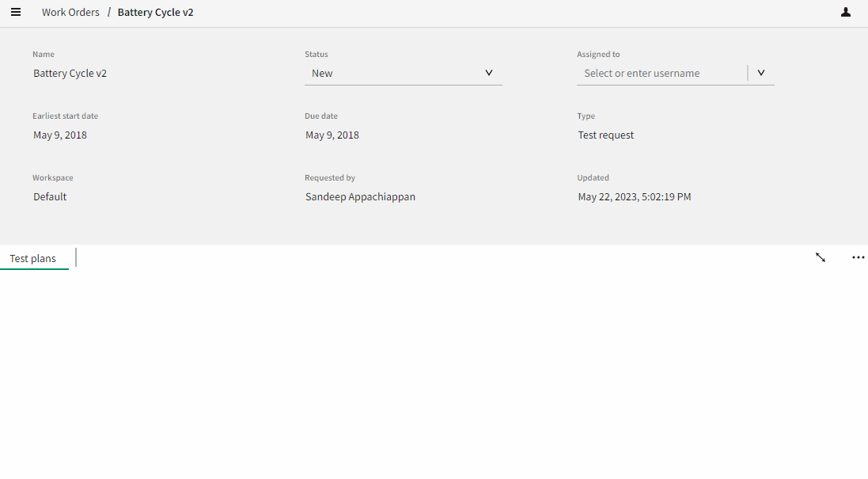Click the Workspace value Default
Screen dimensions: 868x479
(49, 196)
